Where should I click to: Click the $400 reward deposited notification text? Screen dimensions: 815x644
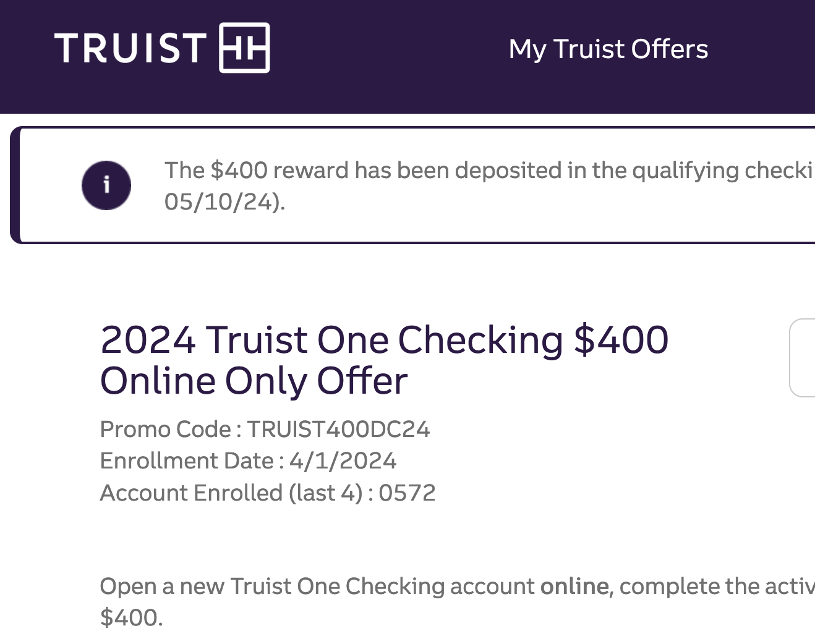pos(487,170)
